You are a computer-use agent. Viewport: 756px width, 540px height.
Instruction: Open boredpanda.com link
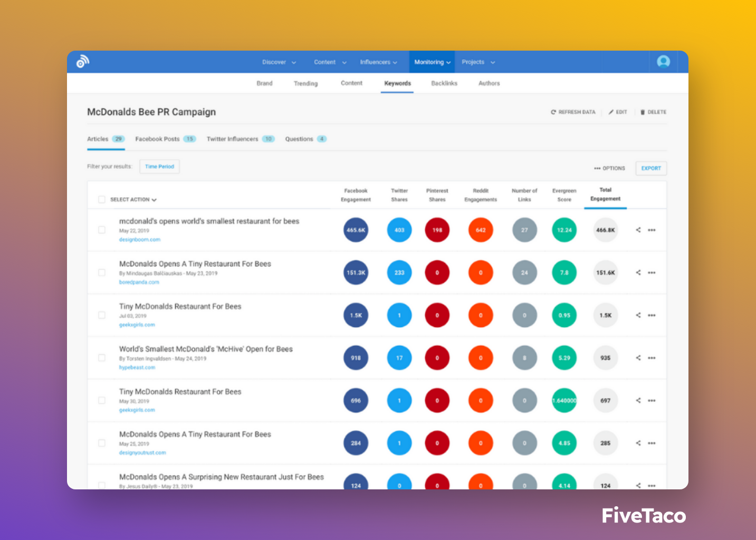(x=139, y=282)
